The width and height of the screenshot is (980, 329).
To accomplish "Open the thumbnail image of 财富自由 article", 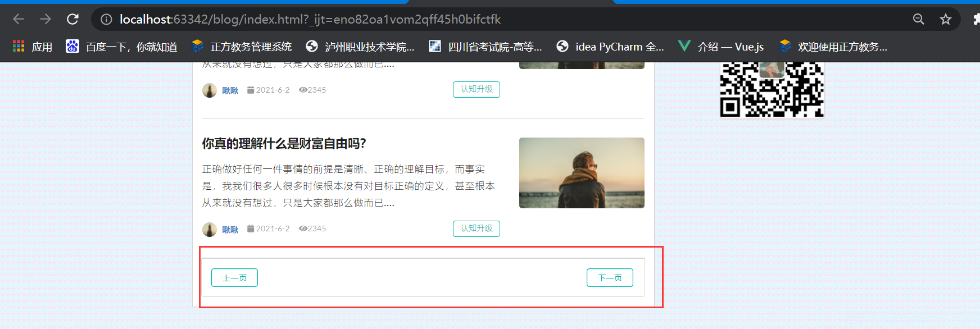I will (x=582, y=173).
